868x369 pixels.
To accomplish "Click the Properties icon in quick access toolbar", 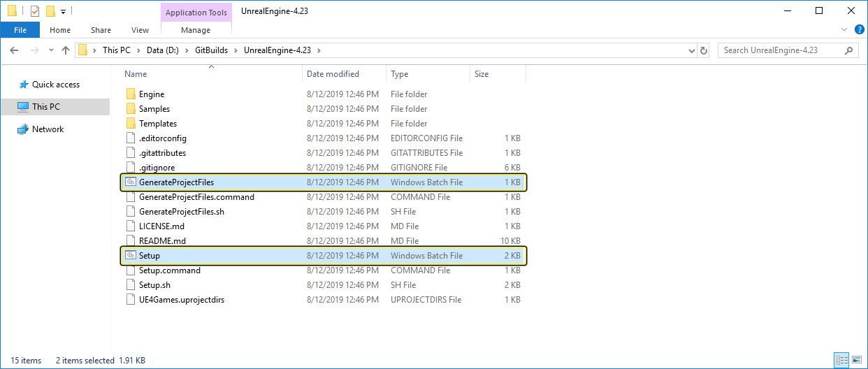I will (x=35, y=11).
